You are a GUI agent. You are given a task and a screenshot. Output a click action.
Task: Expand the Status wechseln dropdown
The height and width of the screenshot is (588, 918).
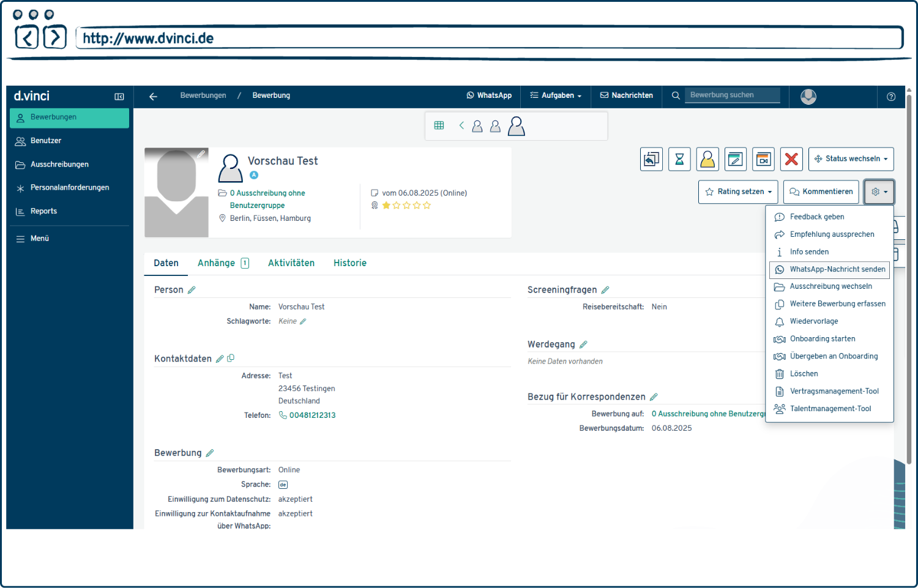click(851, 159)
